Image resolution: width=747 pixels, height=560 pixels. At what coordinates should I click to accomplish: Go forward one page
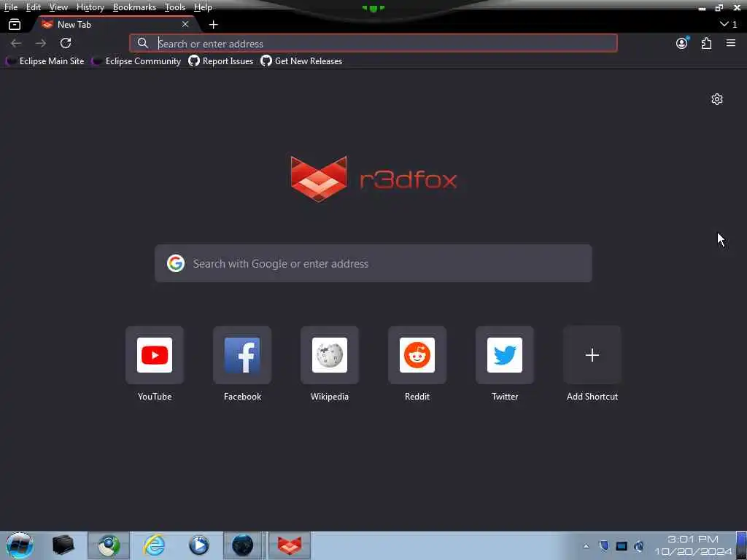(41, 43)
